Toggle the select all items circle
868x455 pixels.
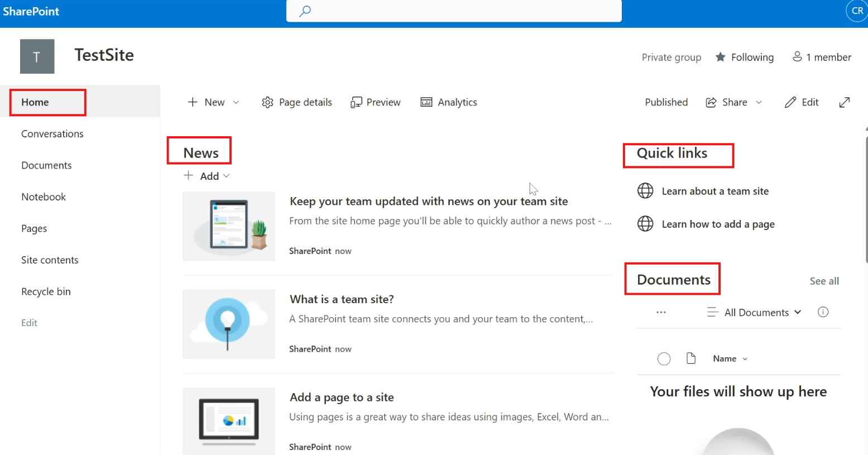pyautogui.click(x=664, y=359)
